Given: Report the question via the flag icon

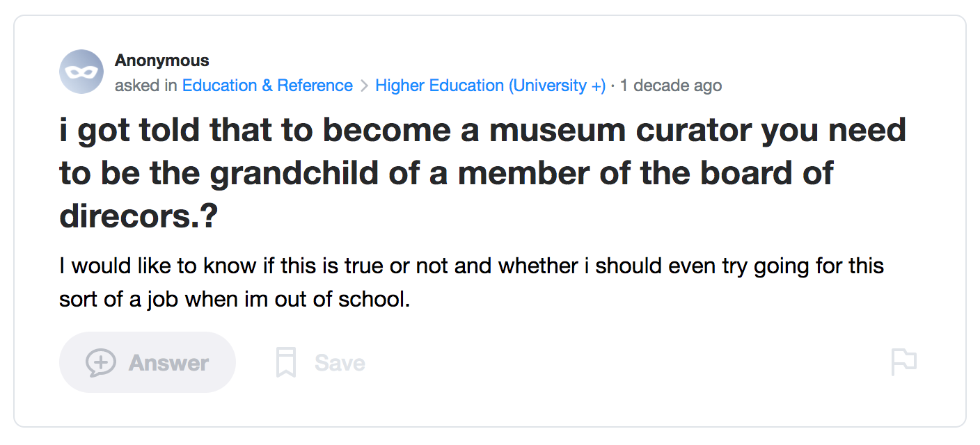Looking at the screenshot, I should tap(903, 362).
